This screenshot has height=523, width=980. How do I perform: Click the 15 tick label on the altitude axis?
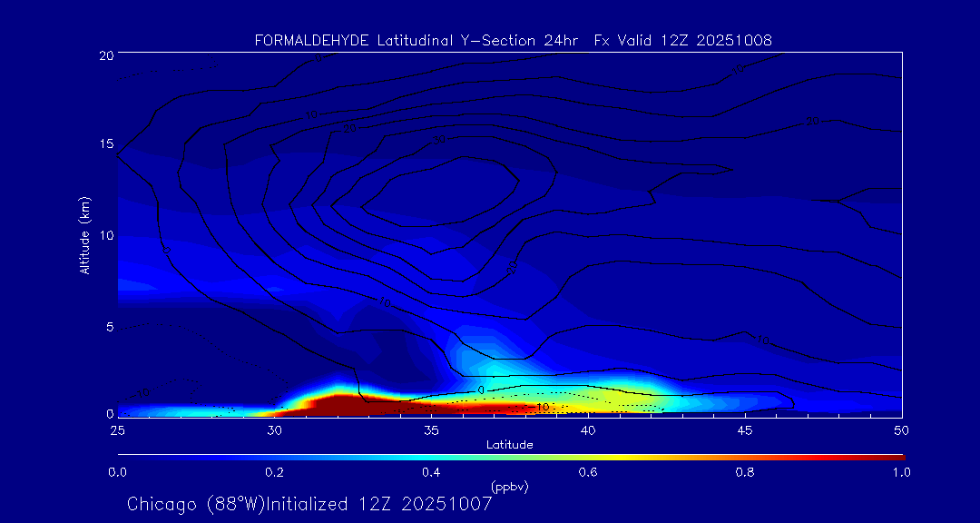pyautogui.click(x=104, y=144)
